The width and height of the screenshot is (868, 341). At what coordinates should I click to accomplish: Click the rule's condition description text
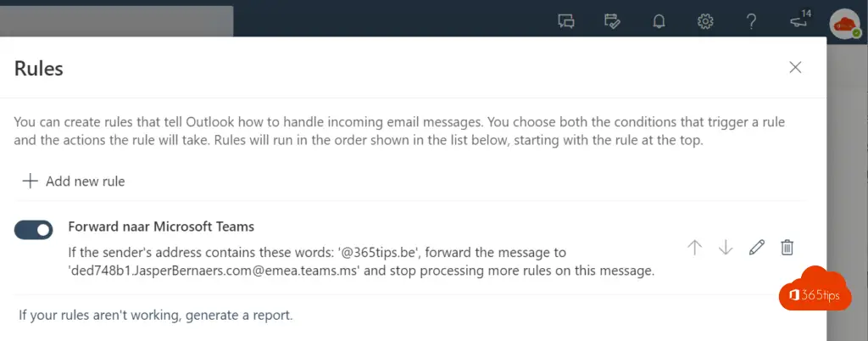tap(339, 262)
